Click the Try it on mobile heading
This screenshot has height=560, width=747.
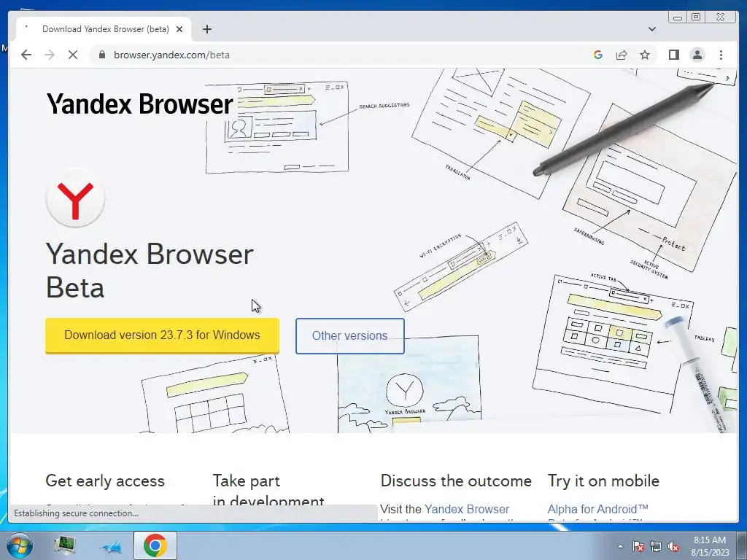coord(603,481)
